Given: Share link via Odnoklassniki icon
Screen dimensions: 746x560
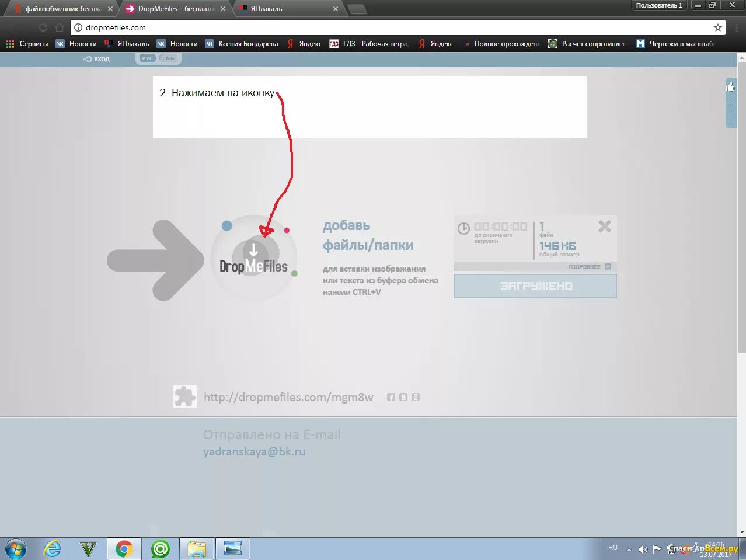Looking at the screenshot, I should (416, 397).
